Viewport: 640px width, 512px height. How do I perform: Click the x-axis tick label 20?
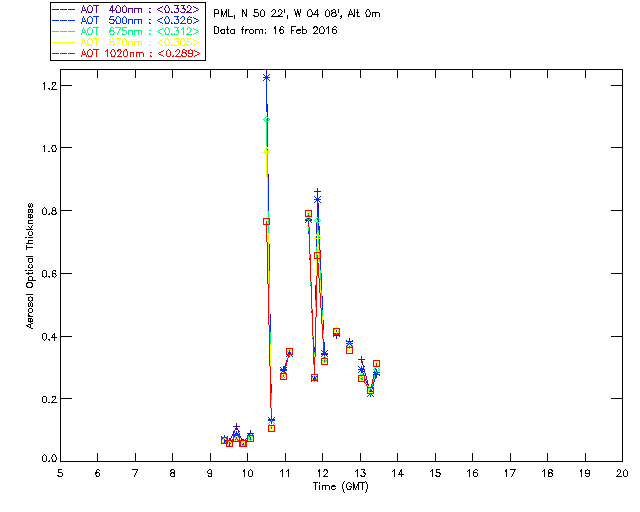[x=622, y=473]
